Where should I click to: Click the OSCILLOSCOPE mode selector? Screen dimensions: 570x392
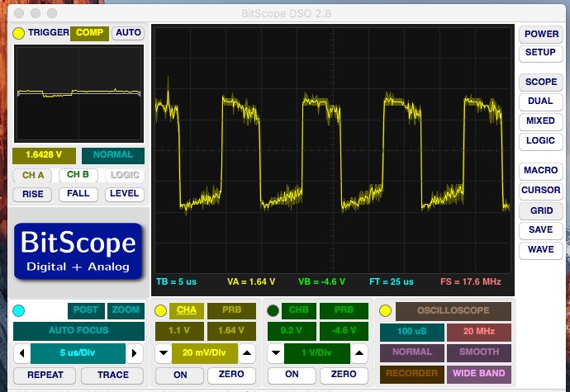(x=454, y=311)
